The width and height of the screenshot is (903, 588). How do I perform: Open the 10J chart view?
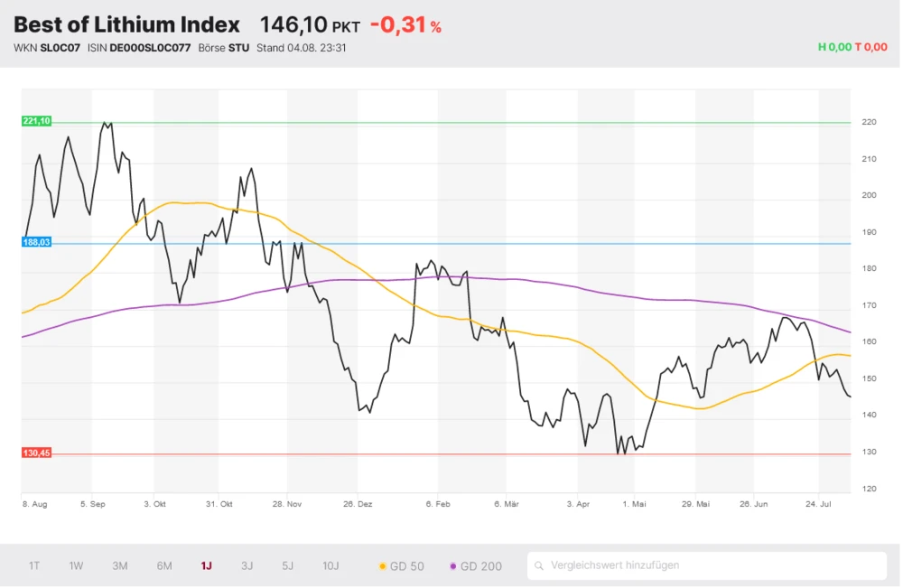331,566
